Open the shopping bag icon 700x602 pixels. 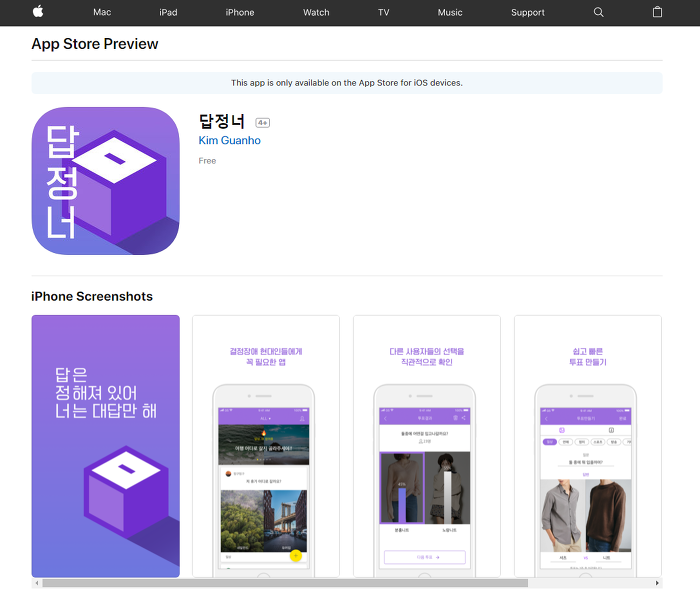click(657, 12)
